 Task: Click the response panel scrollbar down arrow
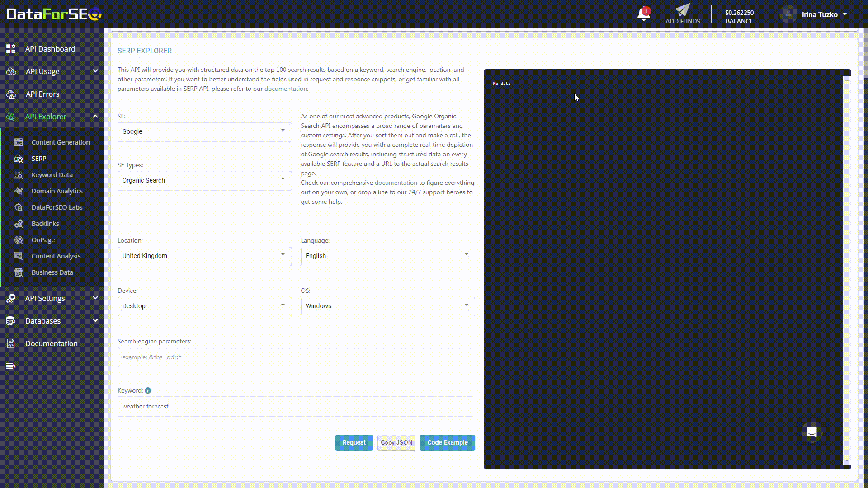pos(847,460)
